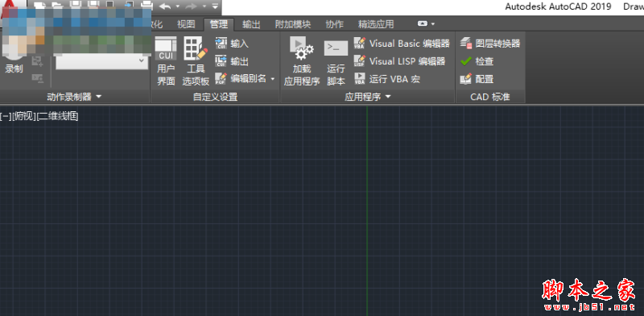Click the Plot printer icon
Image resolution: width=644 pixels, height=316 pixels.
[x=147, y=6]
